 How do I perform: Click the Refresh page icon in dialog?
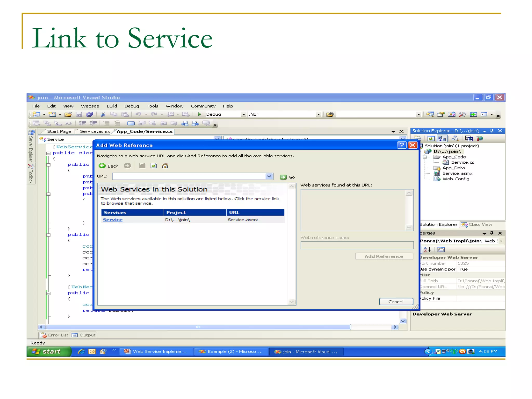click(x=154, y=166)
